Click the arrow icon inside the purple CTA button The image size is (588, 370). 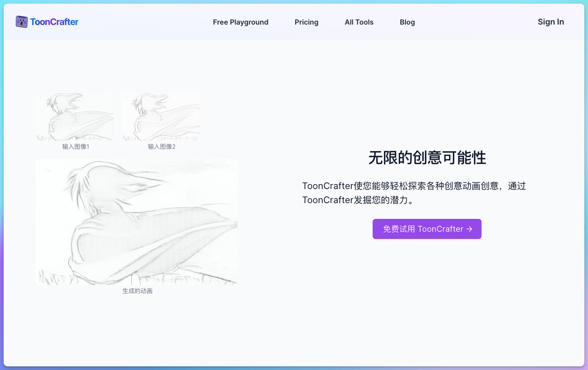469,229
